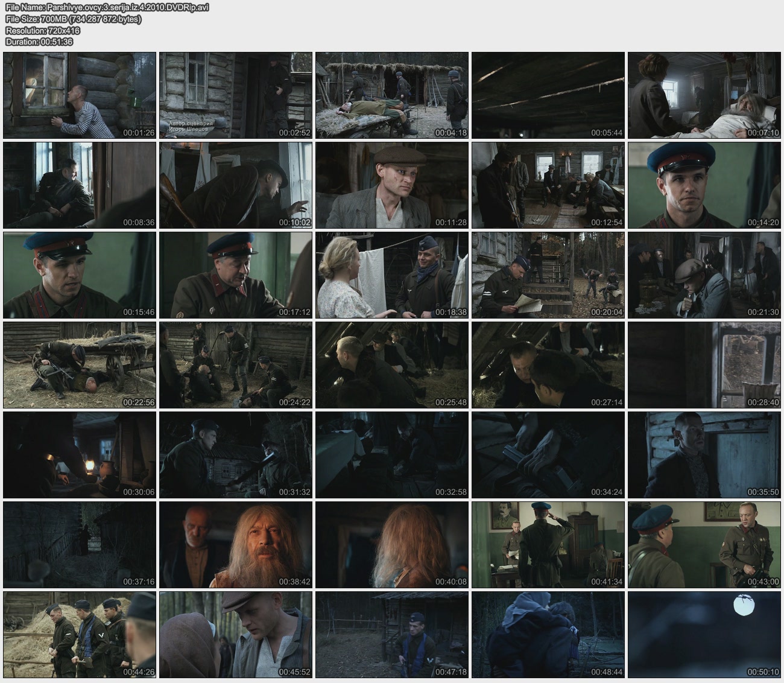The height and width of the screenshot is (683, 784).
Task: Open the frame timestamped 00:17:12
Action: (x=236, y=275)
